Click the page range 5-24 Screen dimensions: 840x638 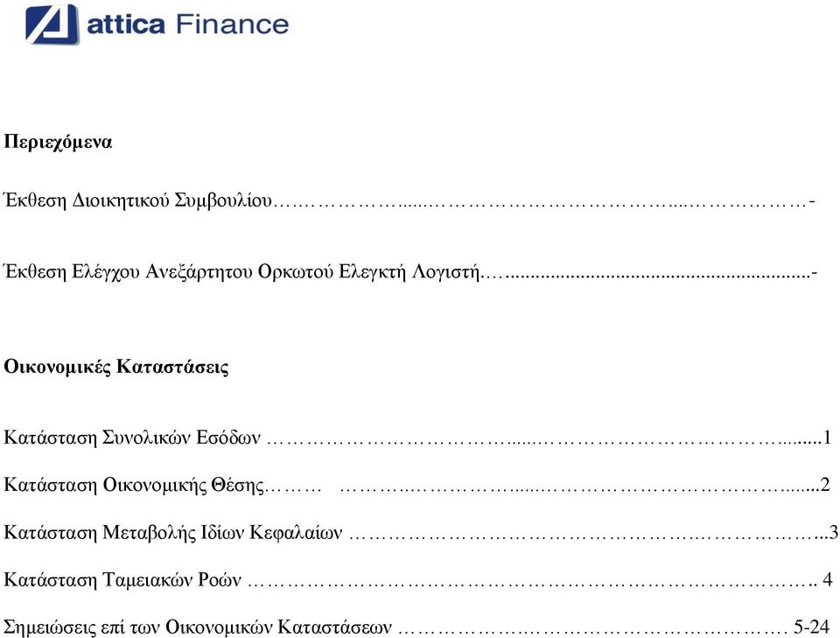pos(812,627)
